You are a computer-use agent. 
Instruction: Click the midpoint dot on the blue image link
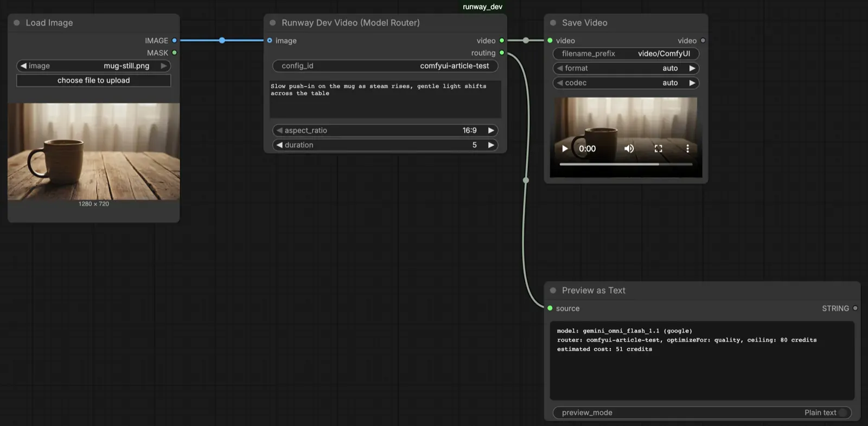coord(222,41)
